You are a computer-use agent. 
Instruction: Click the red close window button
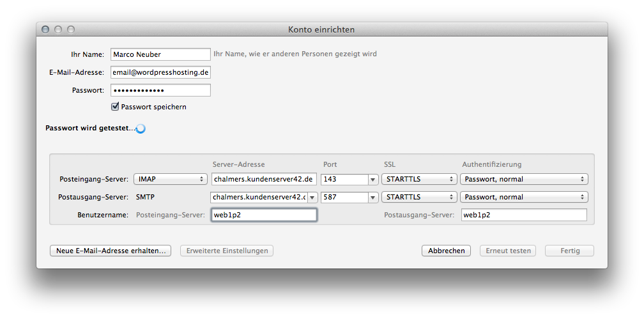[45, 29]
